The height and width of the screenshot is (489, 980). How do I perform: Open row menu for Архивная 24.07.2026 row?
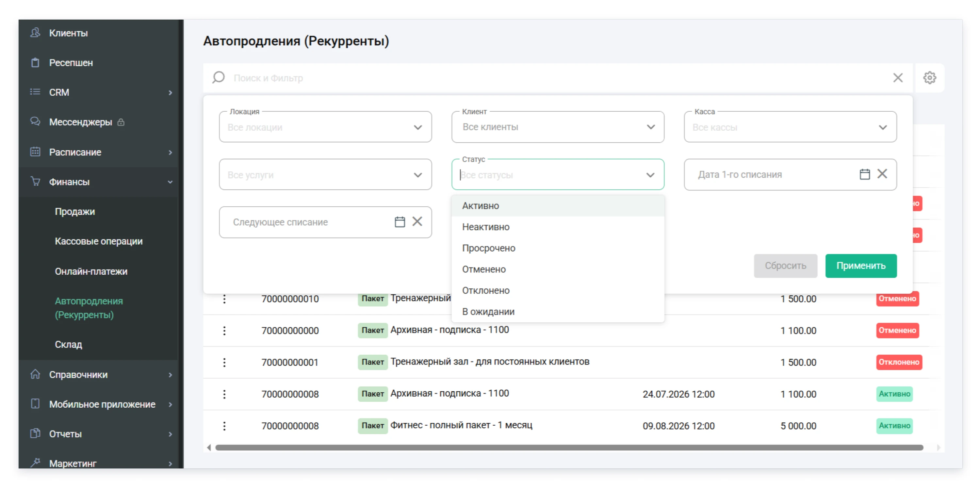coord(224,394)
